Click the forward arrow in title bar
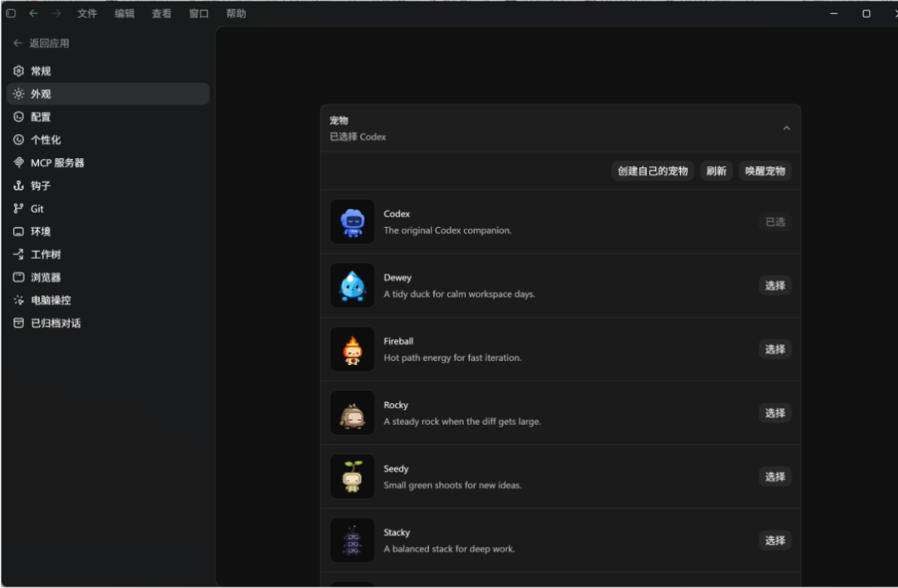The height and width of the screenshot is (588, 898). [x=57, y=13]
